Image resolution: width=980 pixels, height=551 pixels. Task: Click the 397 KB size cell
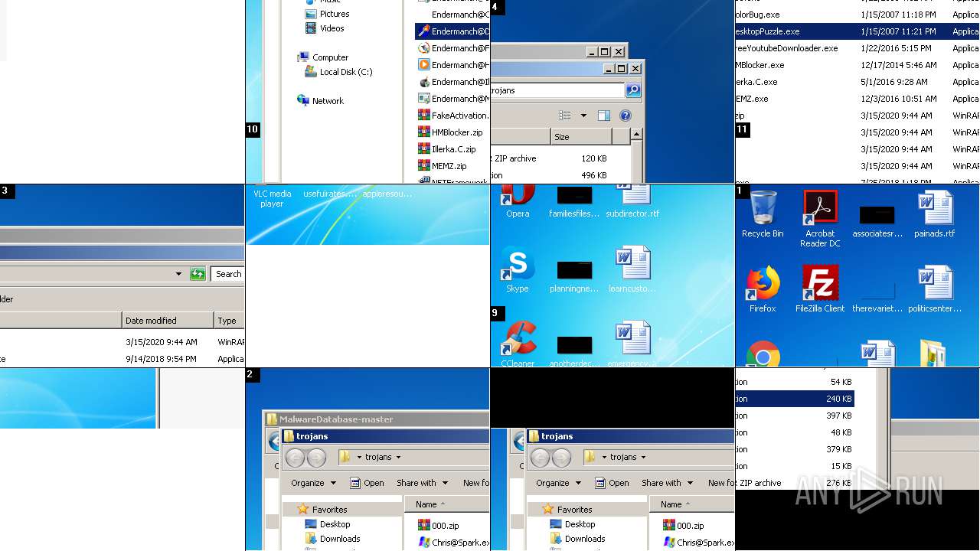[x=839, y=416]
